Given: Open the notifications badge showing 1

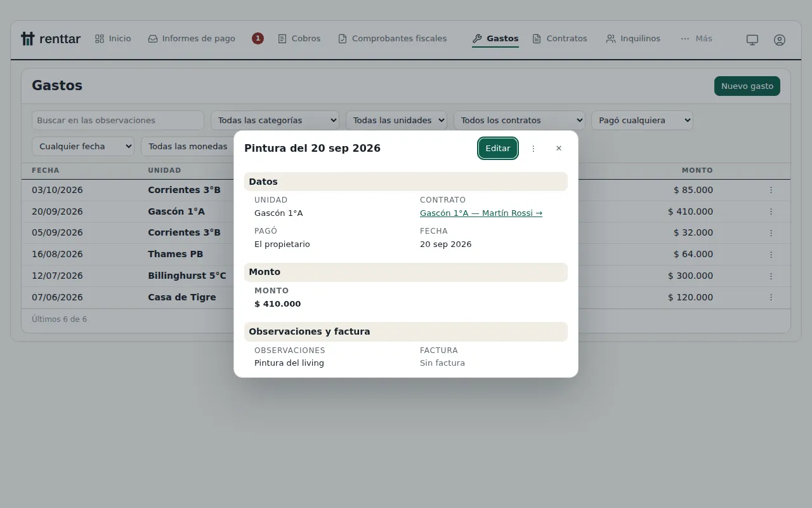Looking at the screenshot, I should (x=258, y=39).
